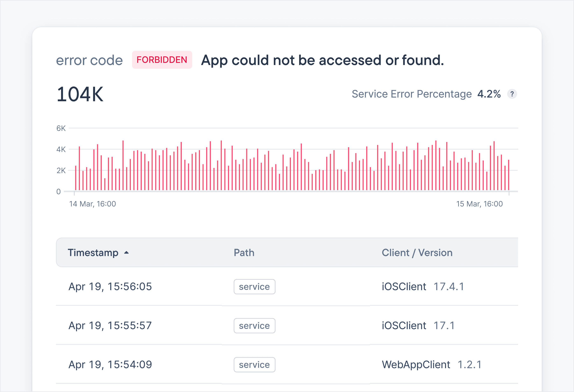The height and width of the screenshot is (392, 574).
Task: Select the Apr 19, 15:55:57 timestamp
Action: click(110, 326)
